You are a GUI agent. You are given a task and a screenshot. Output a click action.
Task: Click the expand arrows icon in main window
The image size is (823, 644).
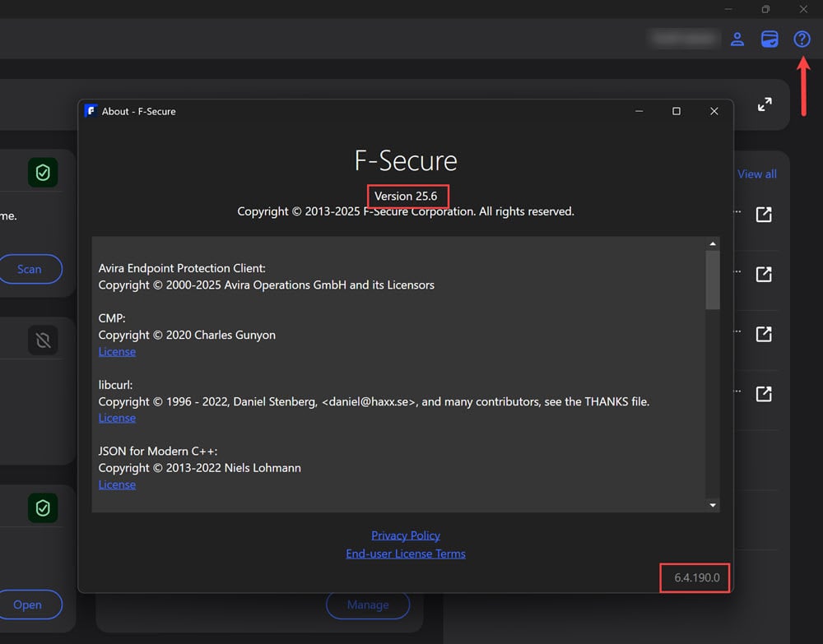coord(765,104)
